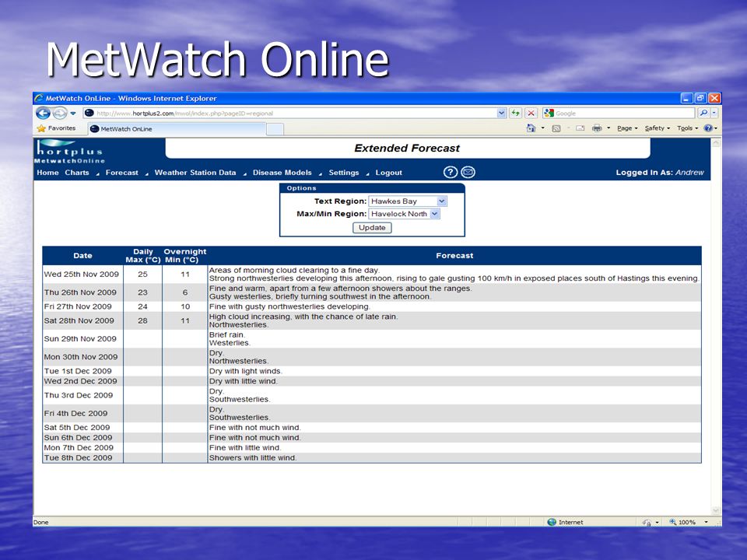Click the hortplus MetwatchOnline logo
The width and height of the screenshot is (747, 560).
pyautogui.click(x=69, y=151)
